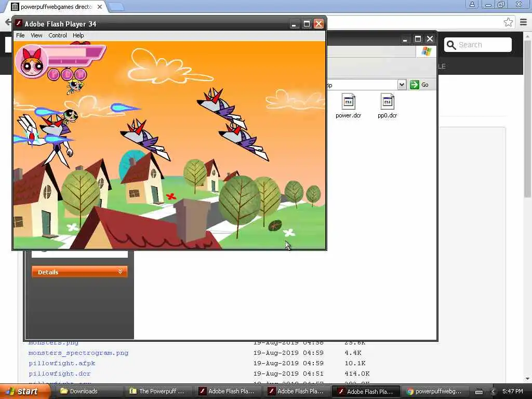Viewport: 532px width, 399px height.
Task: Click the 19-Aug-2019 04:51 date text
Action: [x=288, y=374]
